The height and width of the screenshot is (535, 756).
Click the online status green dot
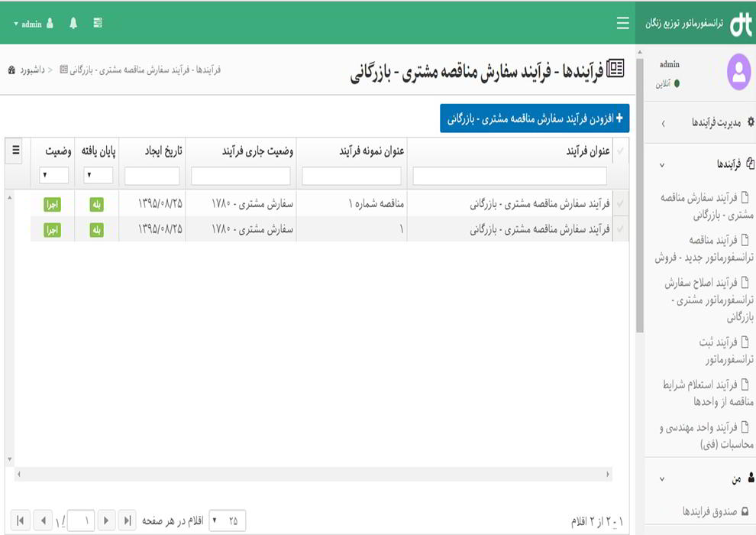(x=677, y=83)
